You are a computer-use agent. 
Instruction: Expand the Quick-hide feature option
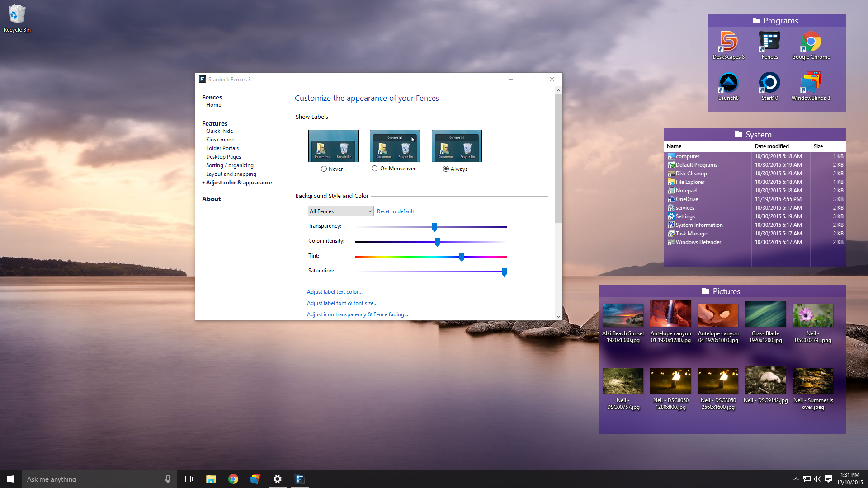[x=219, y=131]
